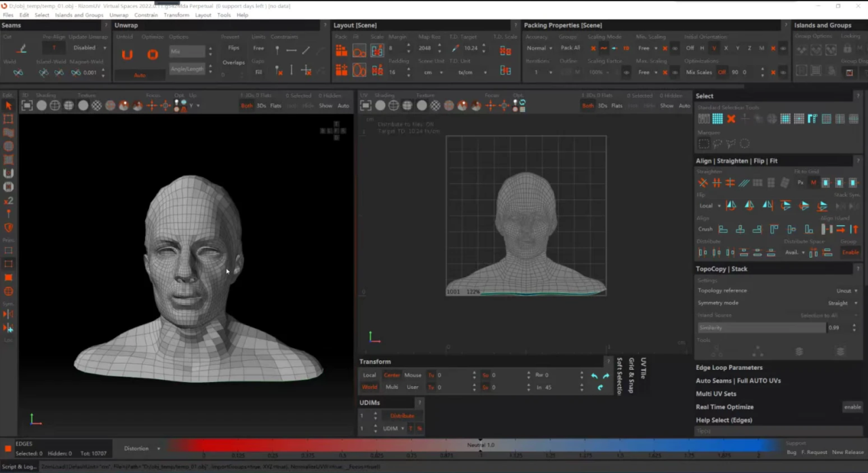Toggle Overlaps prevention in Unwrap panel
The width and height of the screenshot is (868, 473).
click(233, 62)
